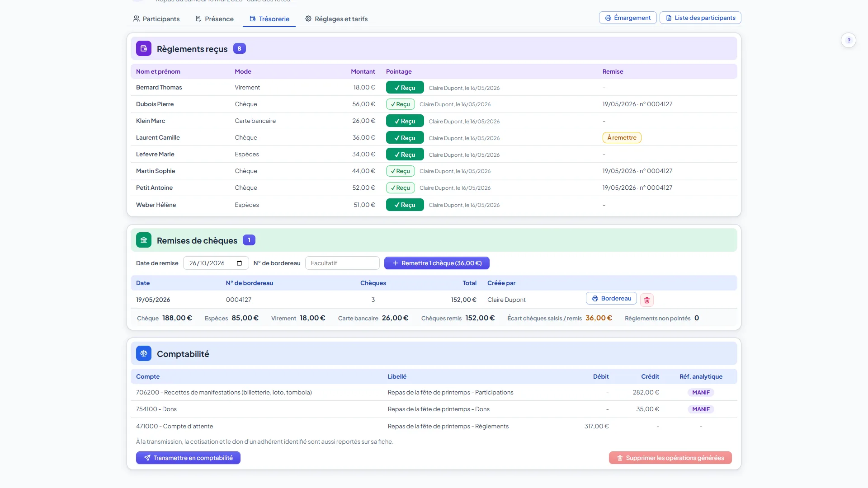
Task: Click the Règlements reçus wallet icon
Action: coord(144,48)
